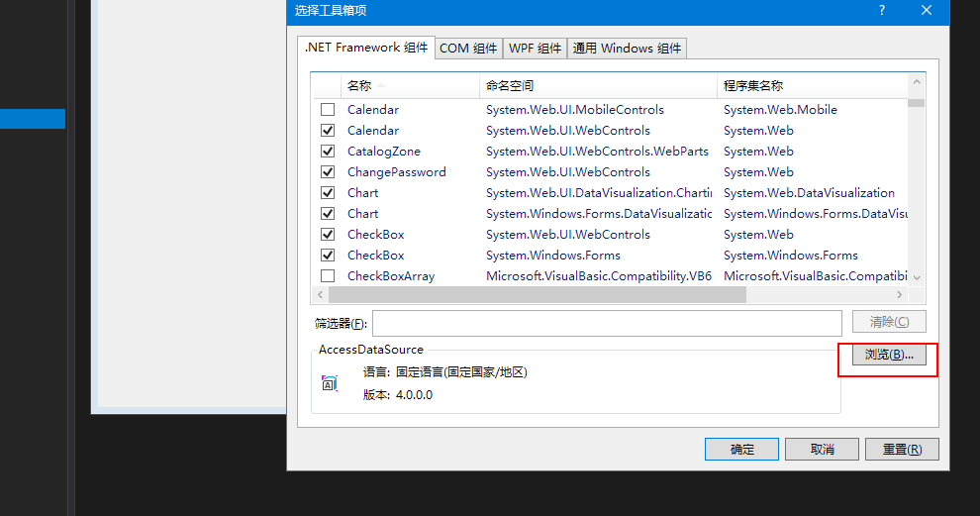Select the CatalogZone name text

(384, 151)
